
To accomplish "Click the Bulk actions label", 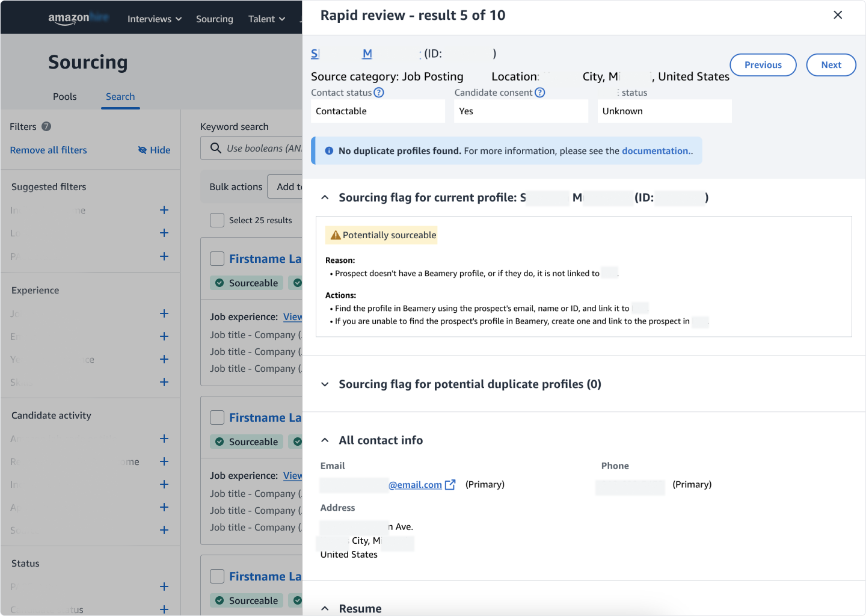I will tap(236, 187).
